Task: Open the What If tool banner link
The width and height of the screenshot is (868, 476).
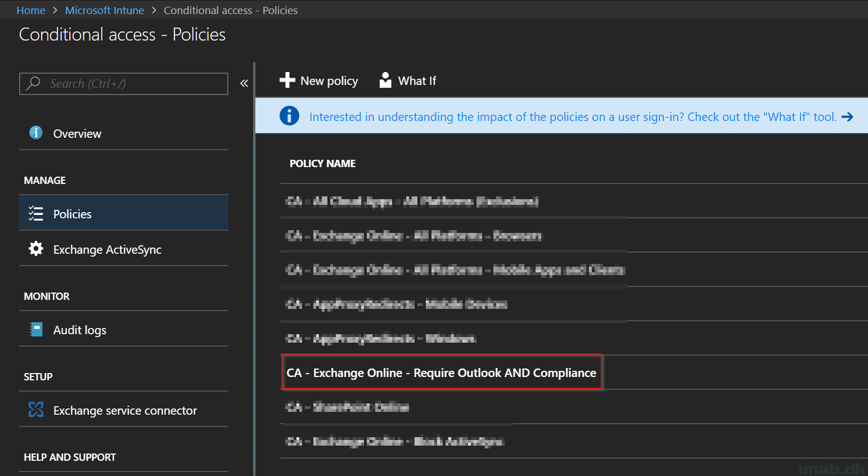Action: (573, 117)
